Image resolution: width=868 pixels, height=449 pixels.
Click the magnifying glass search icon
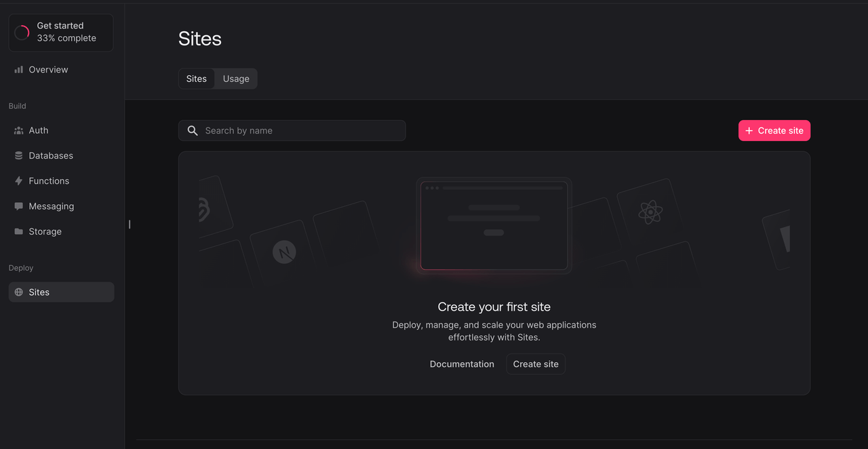192,130
